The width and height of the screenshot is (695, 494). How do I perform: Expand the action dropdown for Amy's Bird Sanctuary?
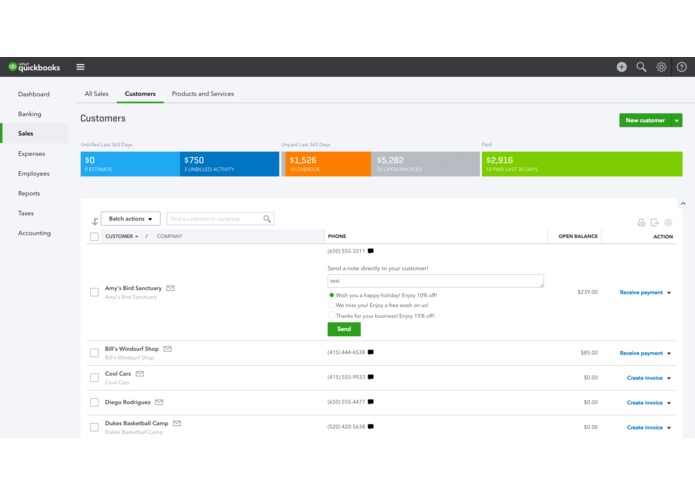pyautogui.click(x=669, y=292)
